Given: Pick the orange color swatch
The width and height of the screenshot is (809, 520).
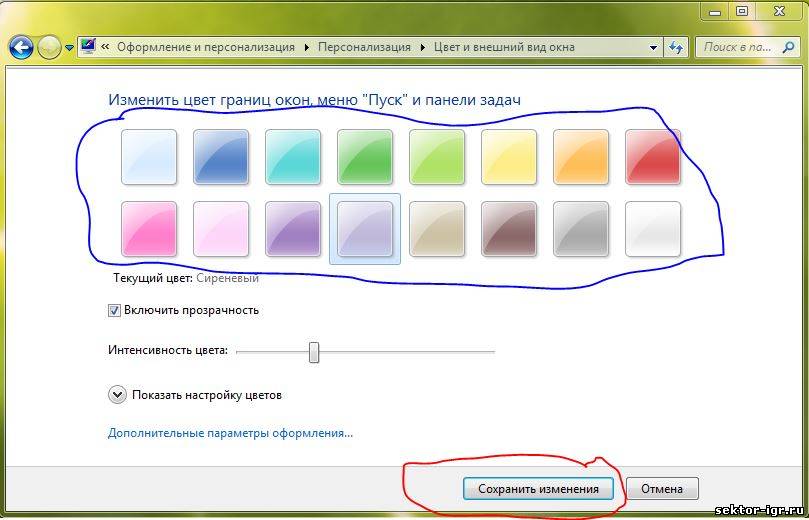Looking at the screenshot, I should pyautogui.click(x=581, y=157).
